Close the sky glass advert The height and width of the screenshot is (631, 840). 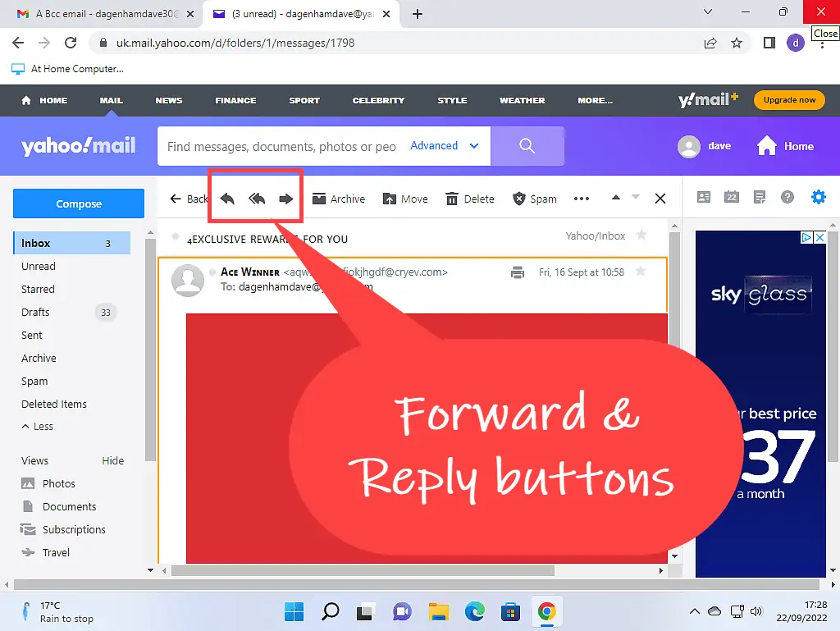819,237
